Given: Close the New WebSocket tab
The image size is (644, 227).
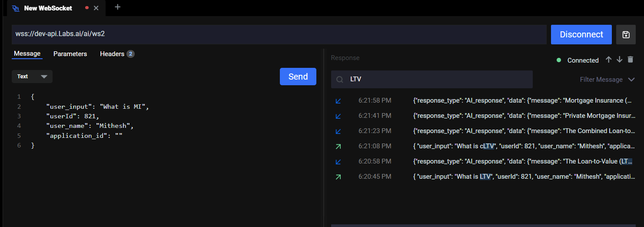Looking at the screenshot, I should point(96,8).
